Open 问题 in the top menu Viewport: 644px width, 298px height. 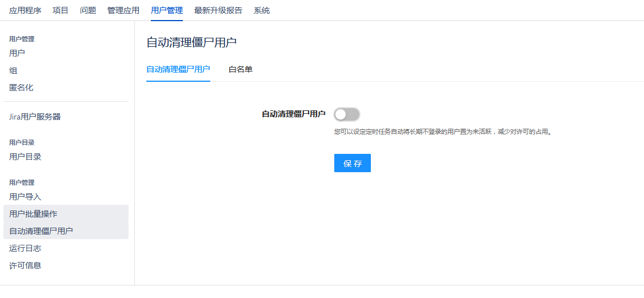pyautogui.click(x=88, y=10)
